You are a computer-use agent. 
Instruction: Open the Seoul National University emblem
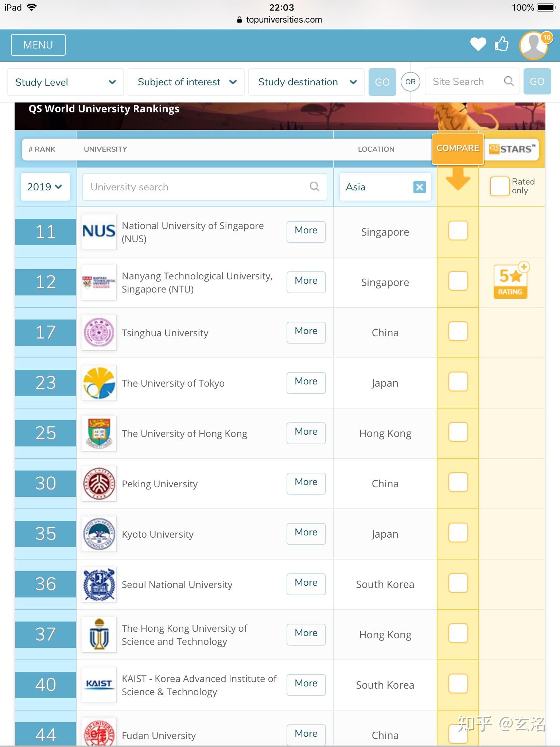(x=99, y=584)
